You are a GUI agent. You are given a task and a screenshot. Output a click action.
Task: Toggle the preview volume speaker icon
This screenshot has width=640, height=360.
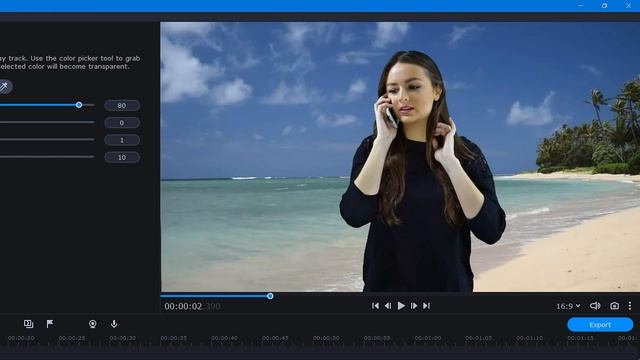(x=595, y=306)
